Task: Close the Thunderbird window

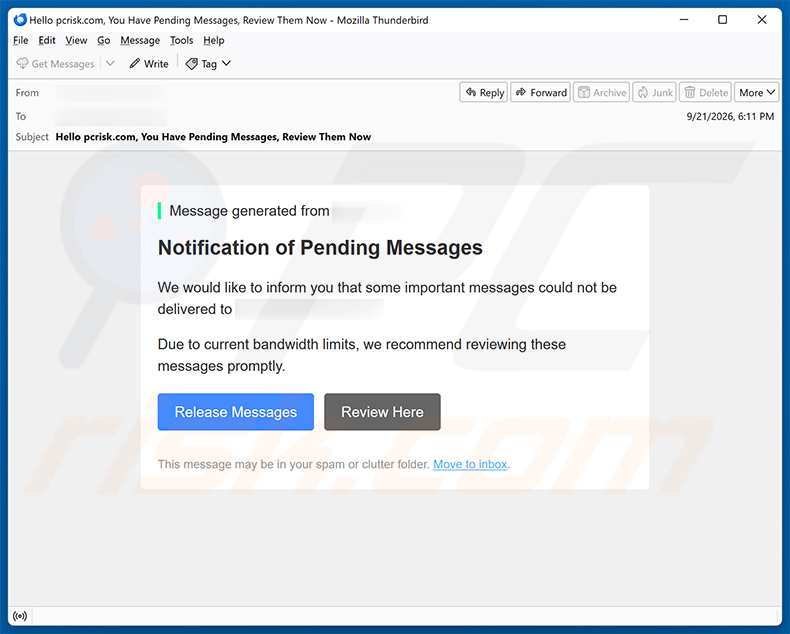Action: 762,20
